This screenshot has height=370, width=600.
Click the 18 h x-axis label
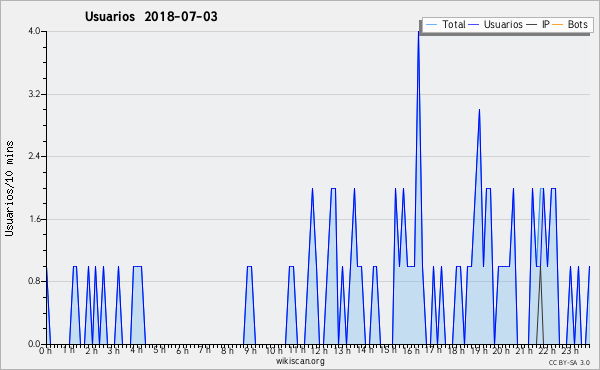point(456,350)
